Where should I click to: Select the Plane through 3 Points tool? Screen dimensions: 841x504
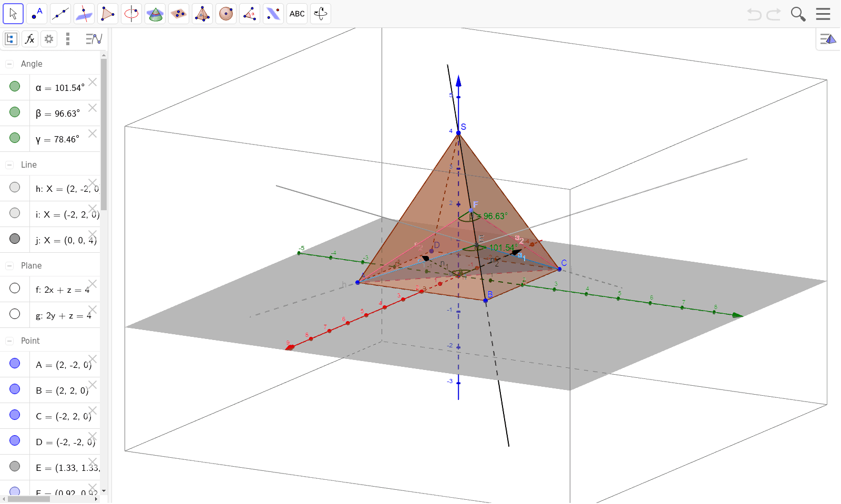pyautogui.click(x=179, y=14)
